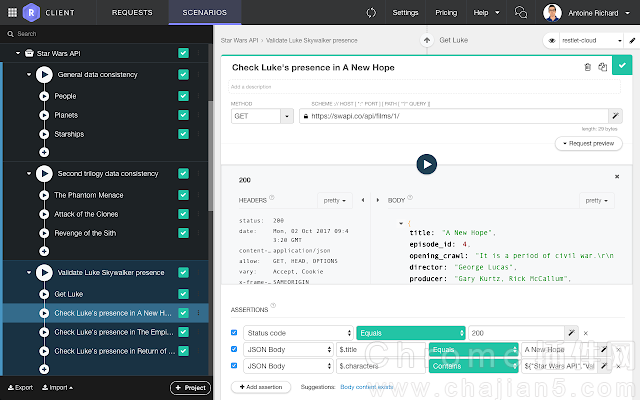This screenshot has width=640, height=400.
Task: Open the chat support icon
Action: click(520, 13)
